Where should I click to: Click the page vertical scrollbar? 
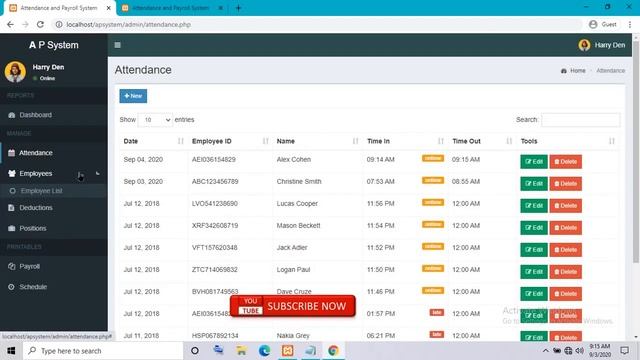point(636,151)
